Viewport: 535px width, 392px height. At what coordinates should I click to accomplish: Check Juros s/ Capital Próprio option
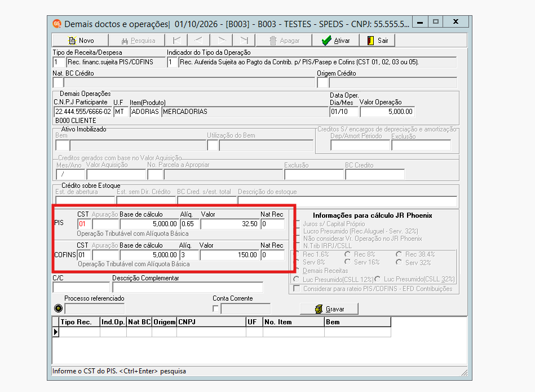(x=297, y=224)
